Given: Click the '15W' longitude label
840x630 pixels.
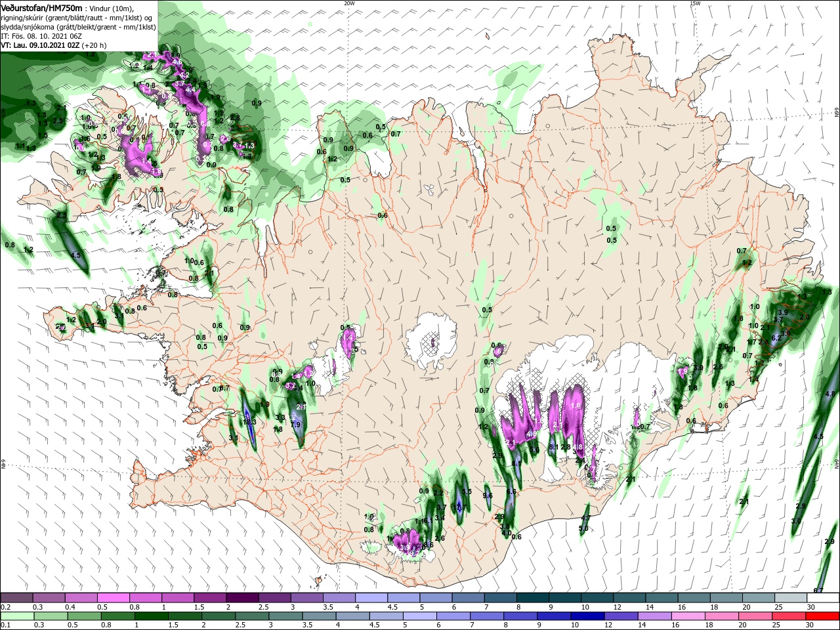Looking at the screenshot, I should (x=695, y=3).
